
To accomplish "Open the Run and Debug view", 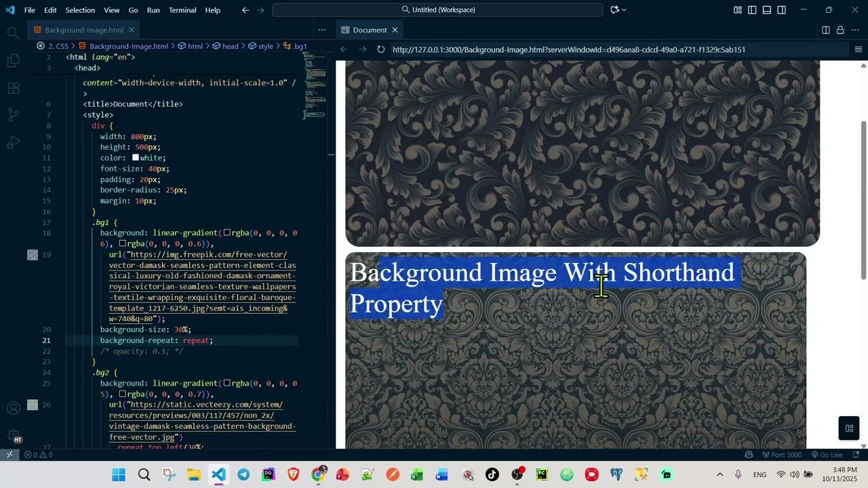I will pos(13,143).
